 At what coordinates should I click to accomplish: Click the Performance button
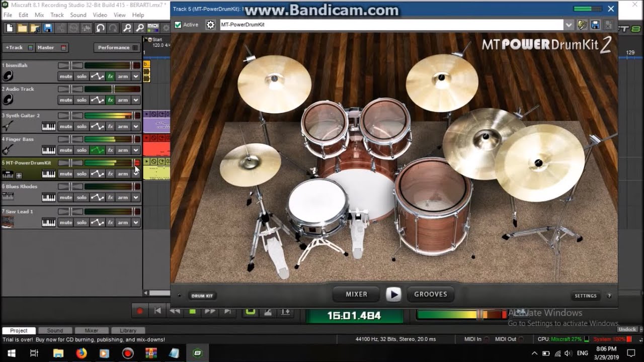117,48
